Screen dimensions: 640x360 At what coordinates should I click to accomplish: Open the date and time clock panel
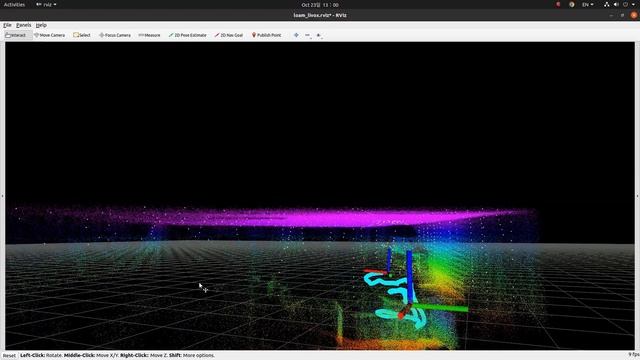[x=320, y=5]
